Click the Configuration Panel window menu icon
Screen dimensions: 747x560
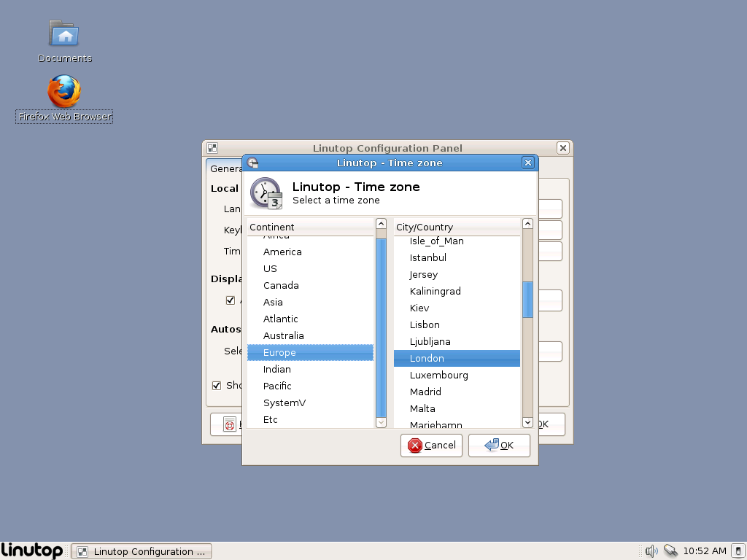coord(212,148)
